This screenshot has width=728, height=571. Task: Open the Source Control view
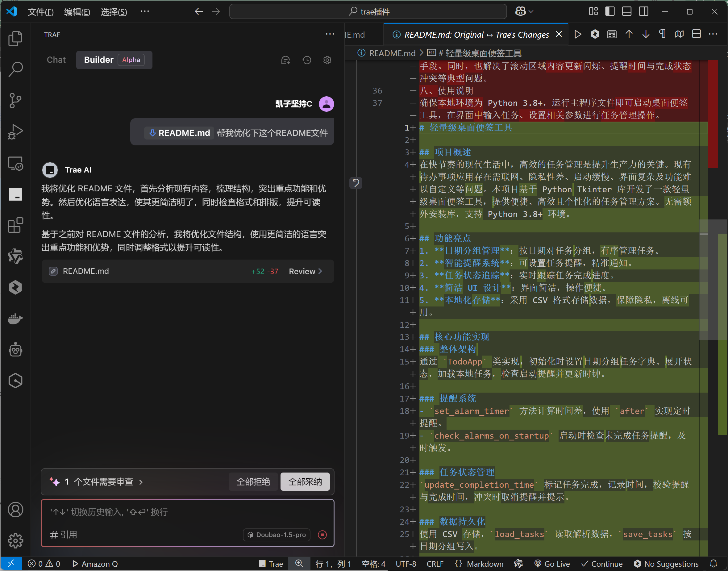pyautogui.click(x=15, y=100)
